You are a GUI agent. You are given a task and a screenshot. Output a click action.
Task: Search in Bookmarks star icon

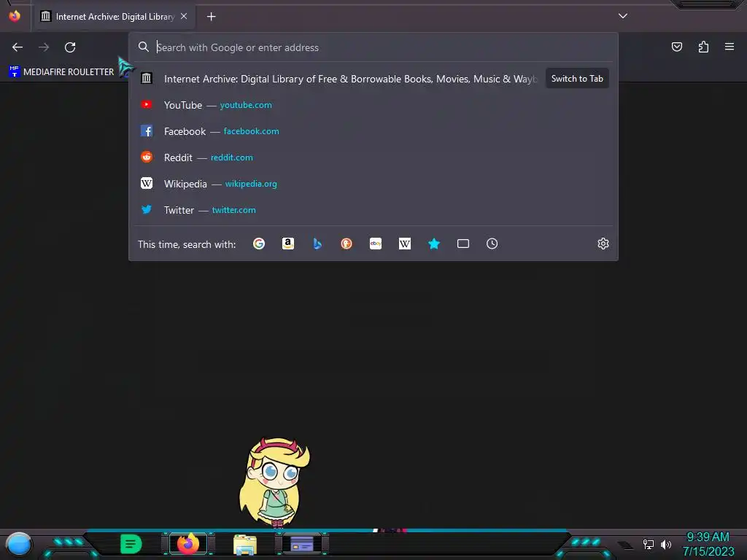tap(433, 244)
